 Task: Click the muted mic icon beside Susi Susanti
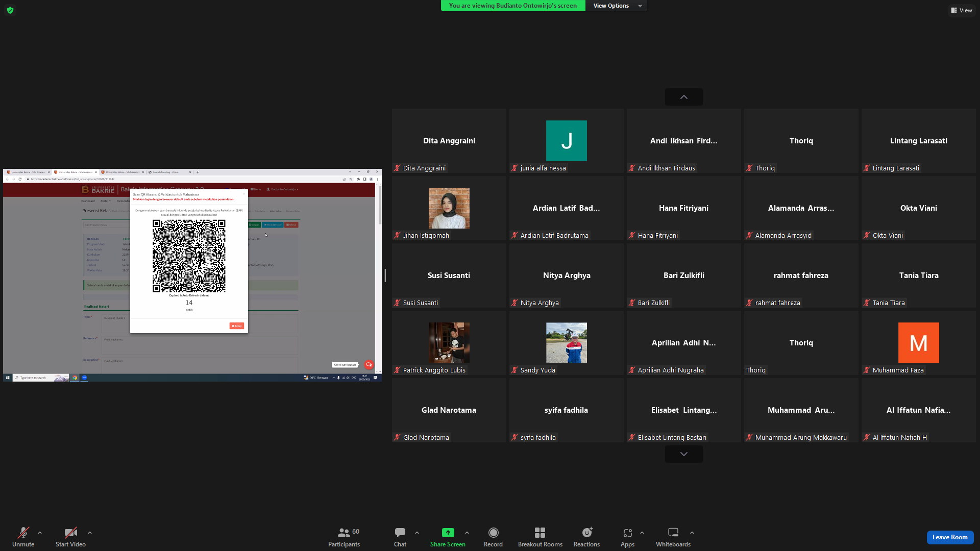click(397, 303)
